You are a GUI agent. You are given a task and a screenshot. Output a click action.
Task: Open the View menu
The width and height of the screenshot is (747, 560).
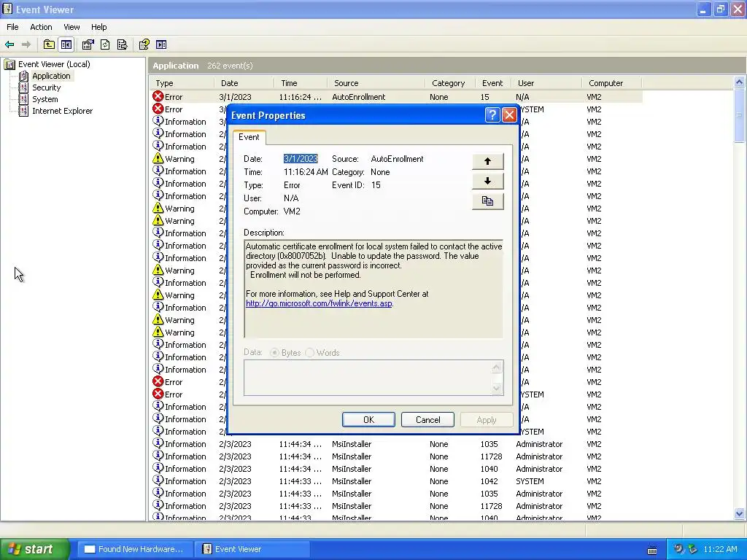(x=72, y=27)
